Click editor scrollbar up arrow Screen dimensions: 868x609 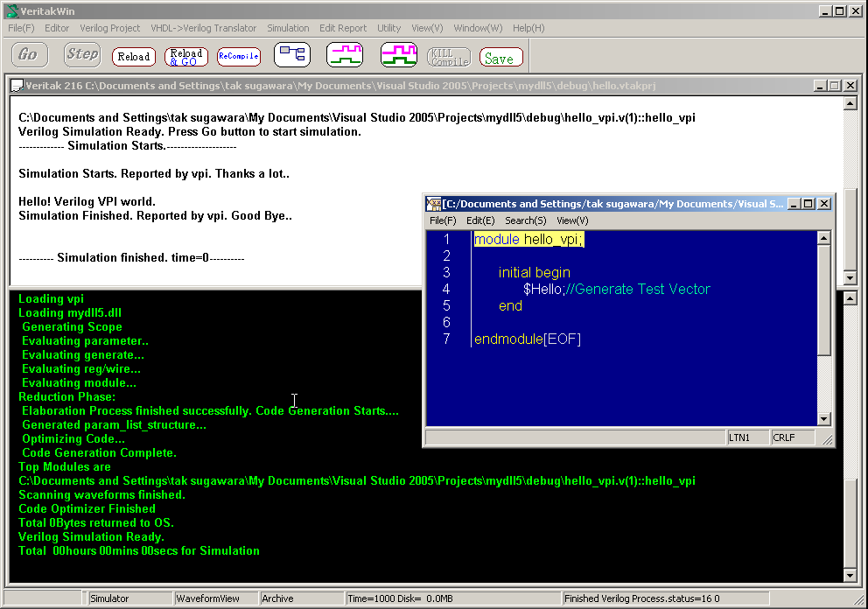(823, 238)
